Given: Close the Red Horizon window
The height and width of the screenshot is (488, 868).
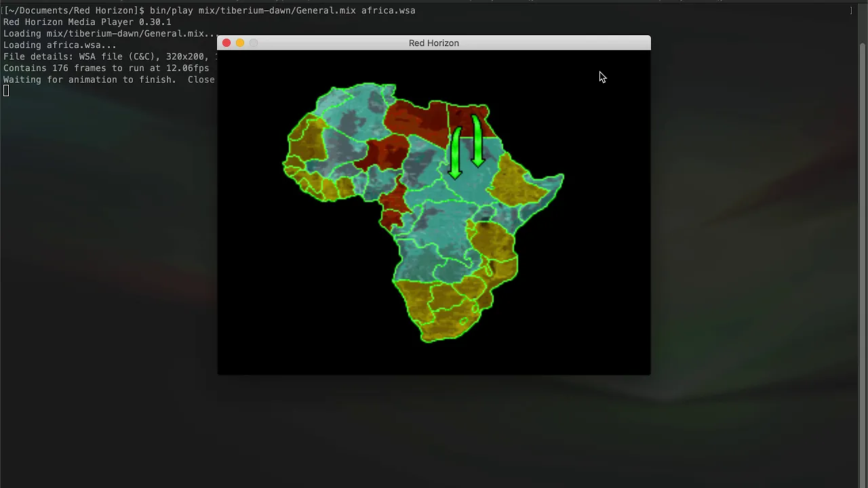Looking at the screenshot, I should 226,43.
